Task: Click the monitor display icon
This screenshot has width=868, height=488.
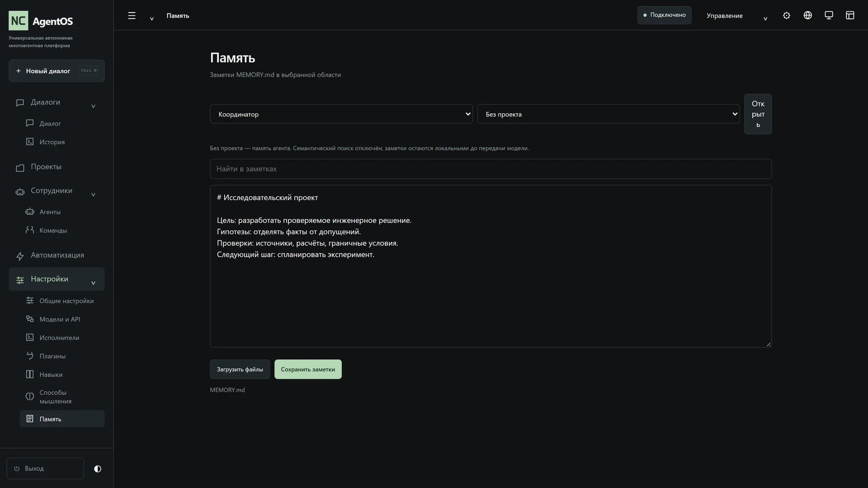Action: (829, 15)
